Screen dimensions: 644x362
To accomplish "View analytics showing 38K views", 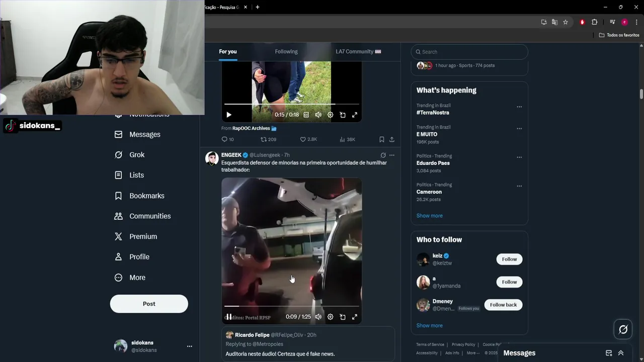I will 347,139.
